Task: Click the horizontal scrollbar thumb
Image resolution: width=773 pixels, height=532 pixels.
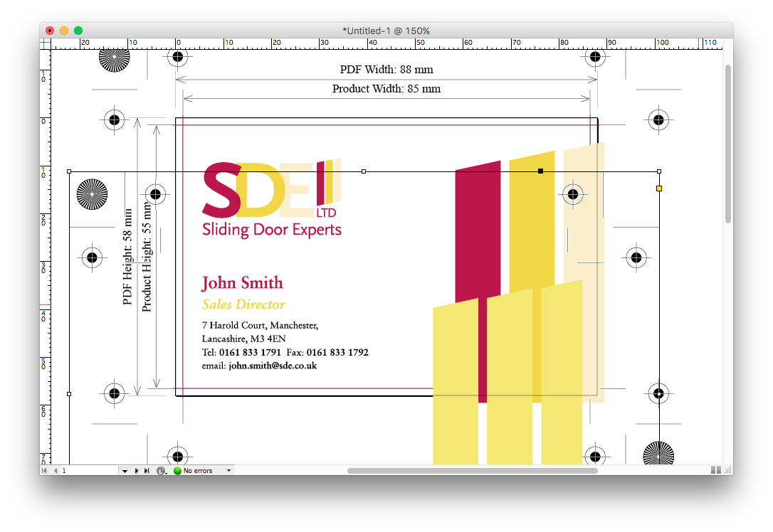Action: pos(473,469)
